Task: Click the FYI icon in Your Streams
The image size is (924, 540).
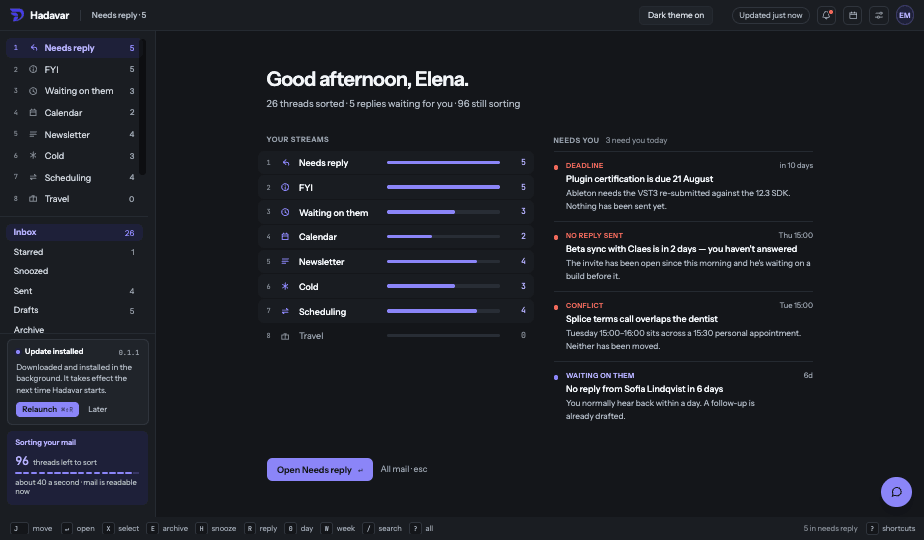Action: 285,187
